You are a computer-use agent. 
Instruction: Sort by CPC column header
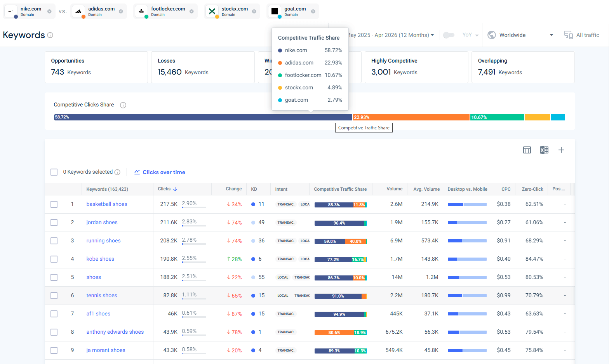click(506, 189)
